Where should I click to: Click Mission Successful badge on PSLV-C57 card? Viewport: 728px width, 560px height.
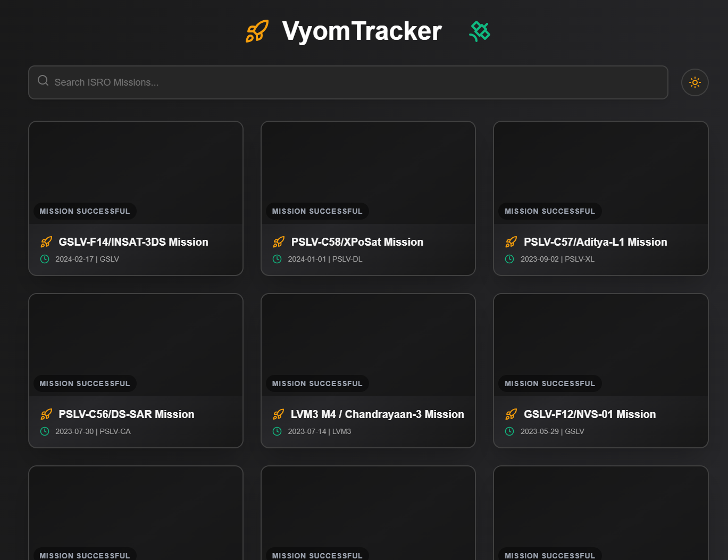550,211
